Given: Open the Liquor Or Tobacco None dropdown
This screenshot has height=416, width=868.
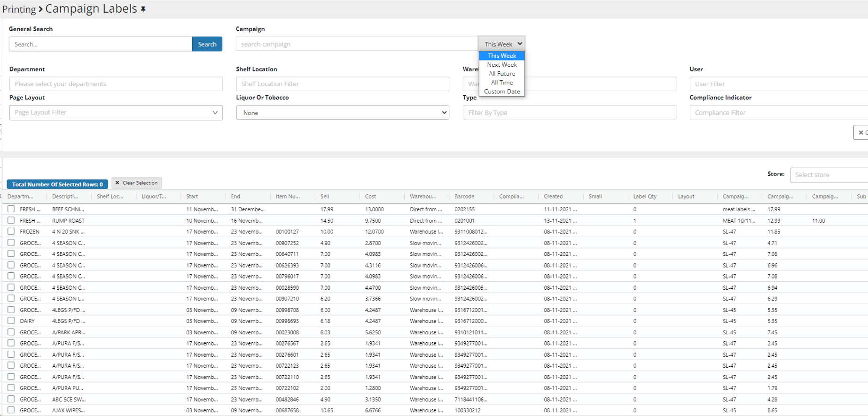Looking at the screenshot, I should pos(343,113).
